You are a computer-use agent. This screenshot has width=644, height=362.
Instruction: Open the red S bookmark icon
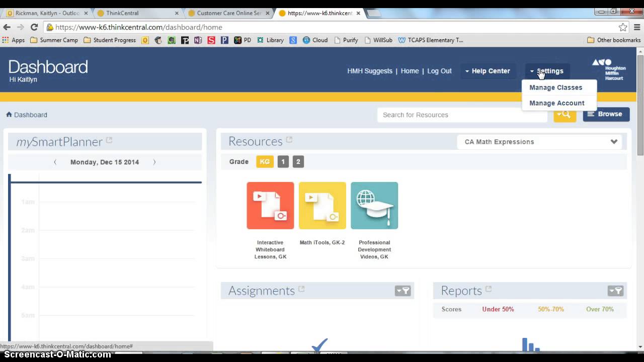[x=211, y=40]
